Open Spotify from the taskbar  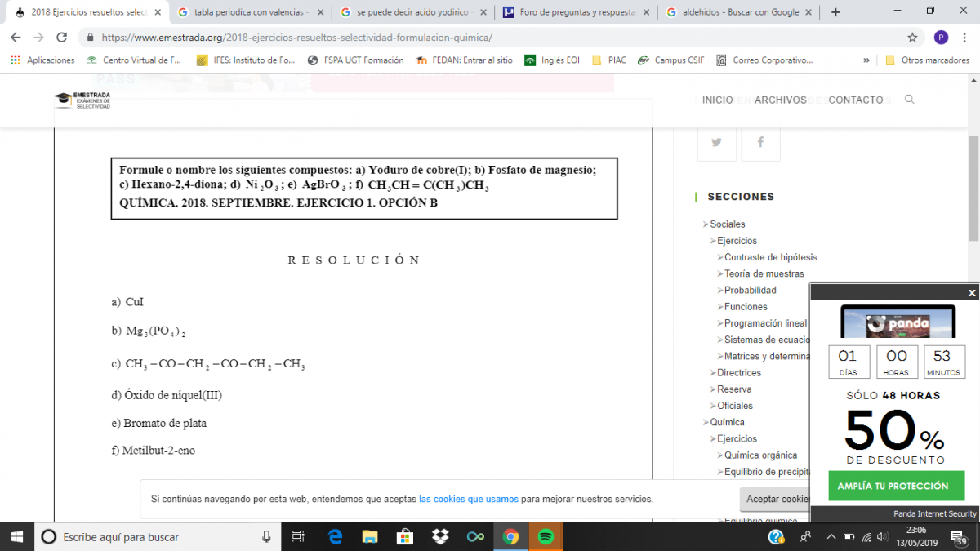point(546,536)
